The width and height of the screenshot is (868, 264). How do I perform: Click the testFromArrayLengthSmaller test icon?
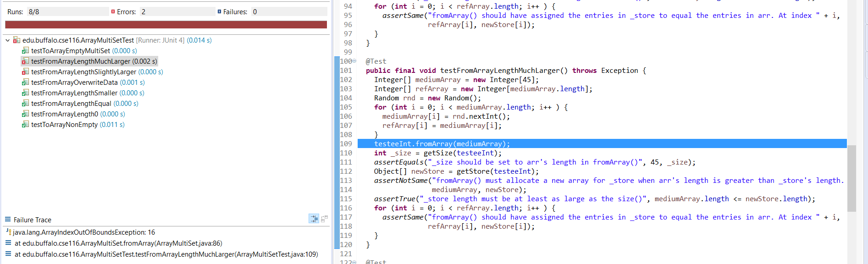coord(25,93)
